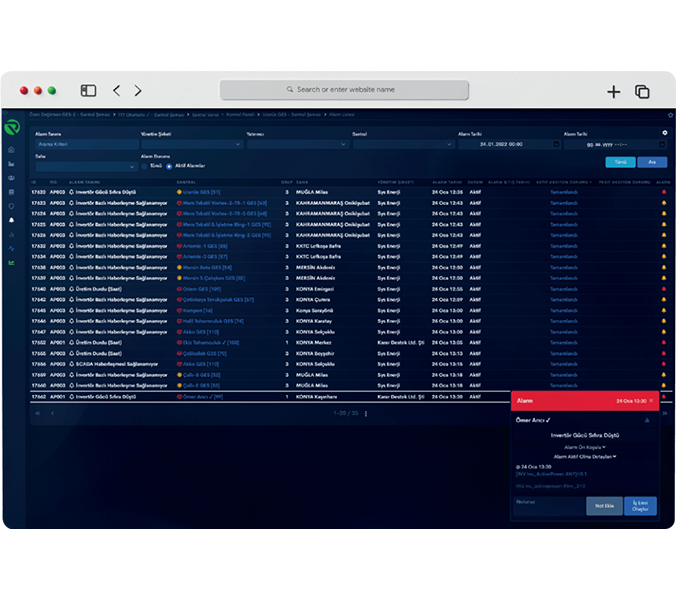Open the Saha dropdown filter
Image resolution: width=676 pixels, height=600 pixels.
tap(86, 166)
